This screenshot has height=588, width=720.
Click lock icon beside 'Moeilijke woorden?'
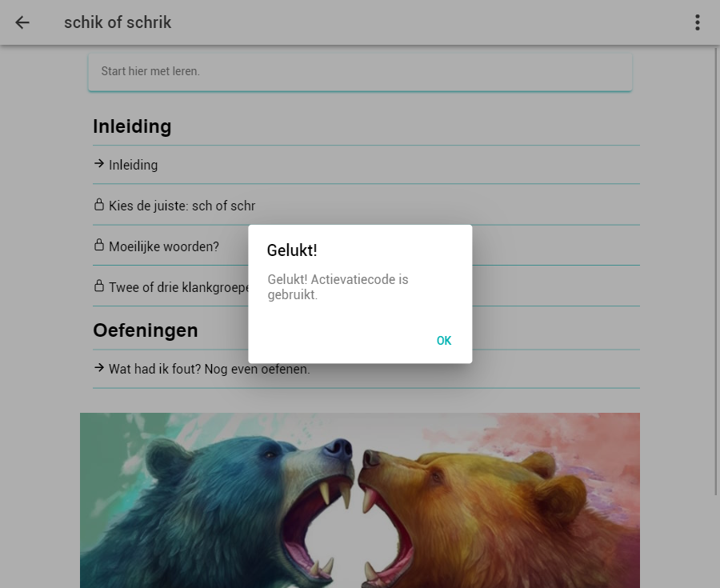[99, 246]
